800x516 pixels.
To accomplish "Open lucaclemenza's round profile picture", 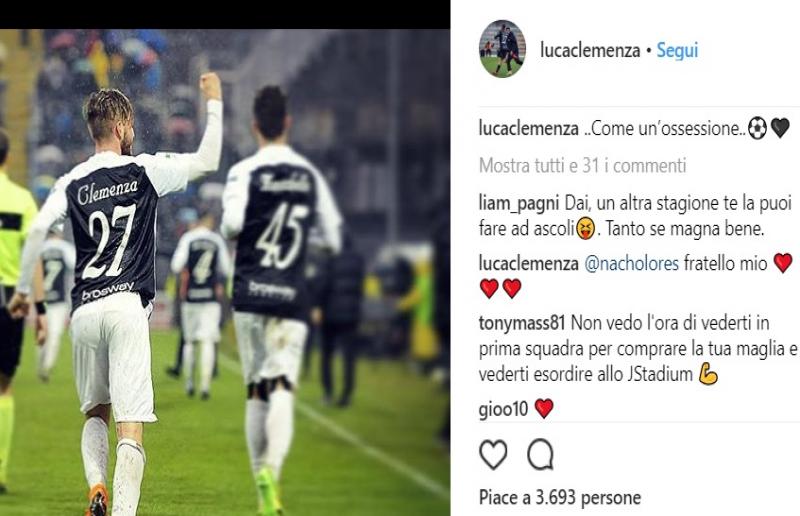I will (502, 49).
